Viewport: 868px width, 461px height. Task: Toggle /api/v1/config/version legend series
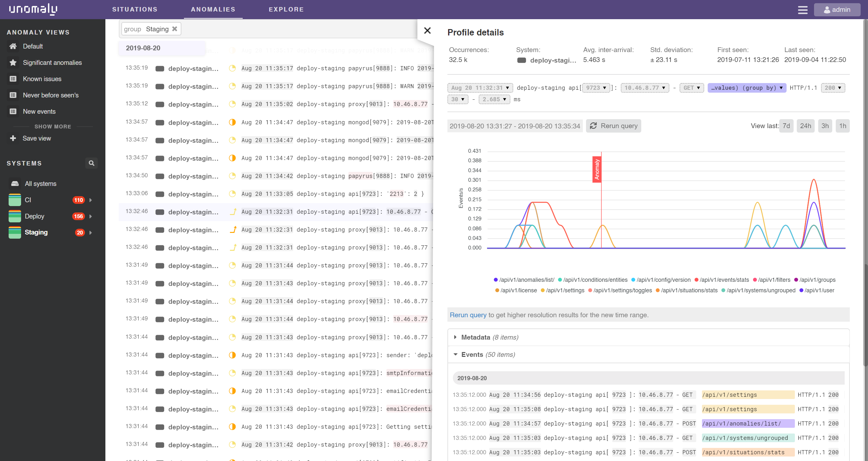click(x=661, y=280)
